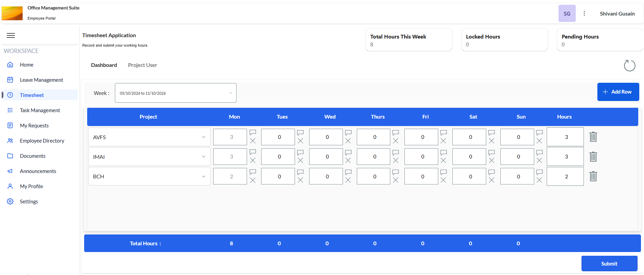
Task: Delete the BCH row with trash icon
Action: click(593, 176)
